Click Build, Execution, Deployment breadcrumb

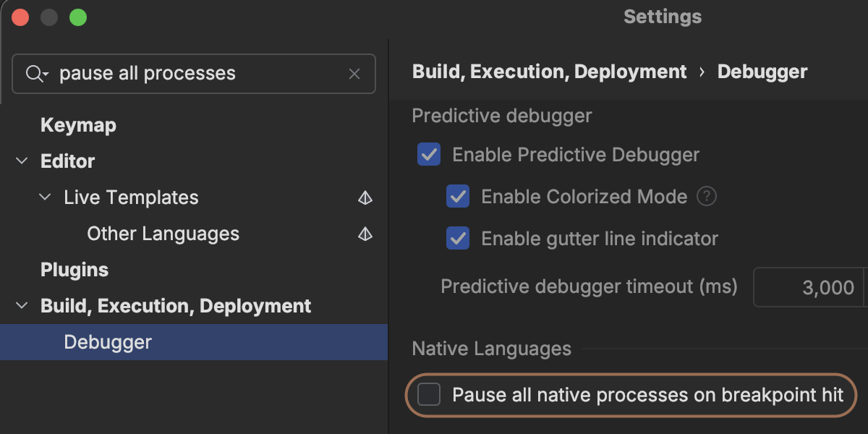[549, 72]
